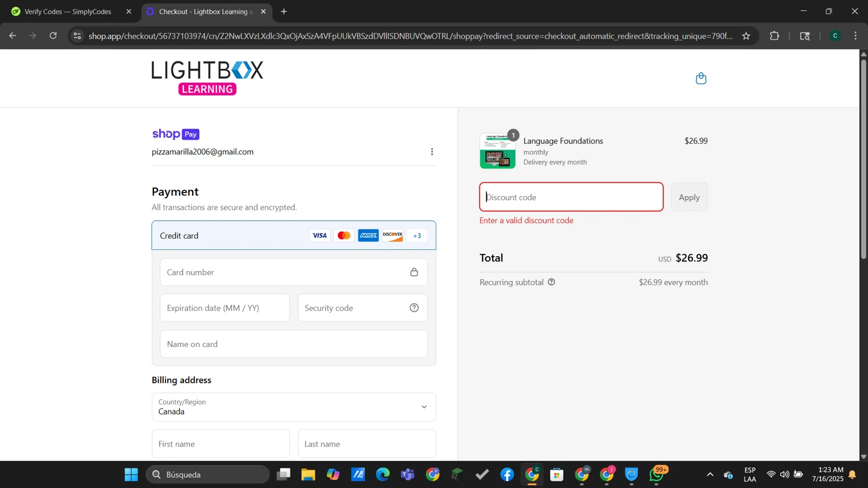
Task: View site information icon in address bar
Action: pyautogui.click(x=77, y=36)
